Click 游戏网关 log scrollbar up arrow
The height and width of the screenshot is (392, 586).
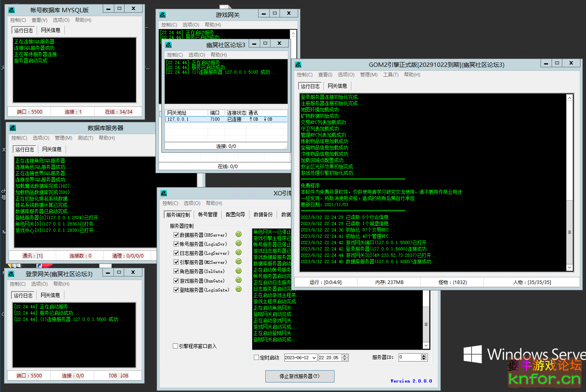293,33
